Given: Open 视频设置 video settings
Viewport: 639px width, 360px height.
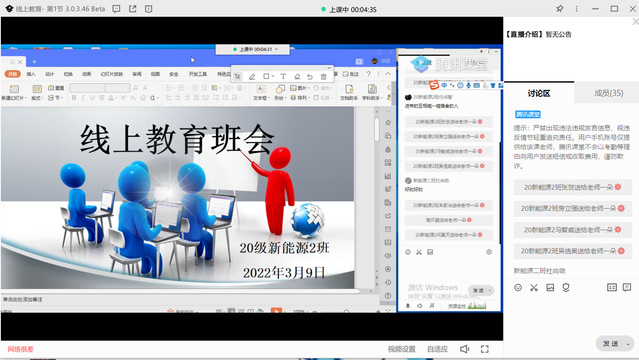Looking at the screenshot, I should click(401, 349).
